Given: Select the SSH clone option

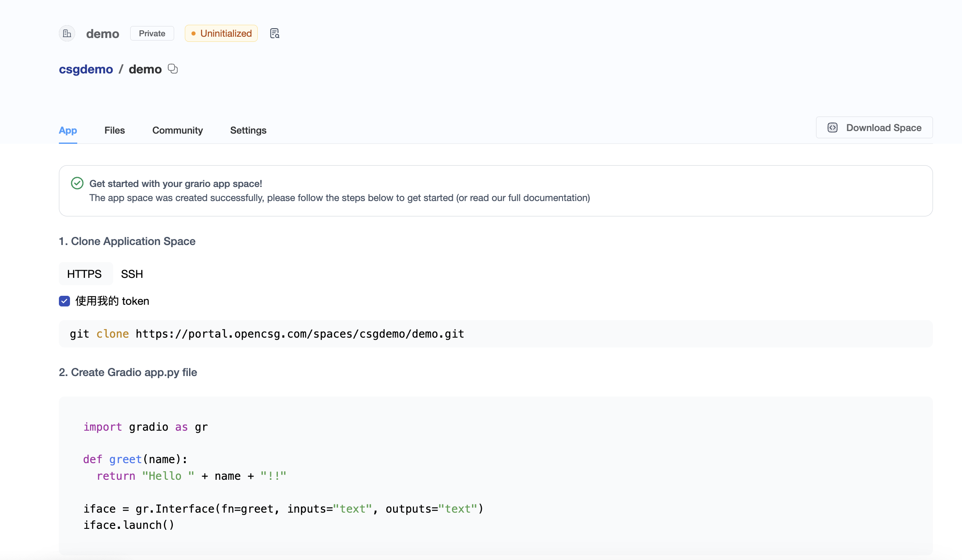Looking at the screenshot, I should click(131, 274).
